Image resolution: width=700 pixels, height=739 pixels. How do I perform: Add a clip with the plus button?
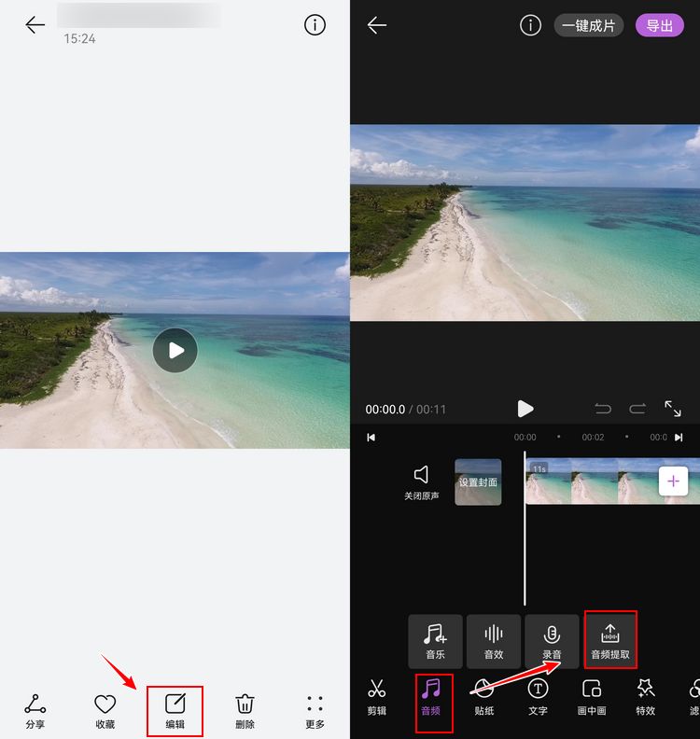(673, 481)
